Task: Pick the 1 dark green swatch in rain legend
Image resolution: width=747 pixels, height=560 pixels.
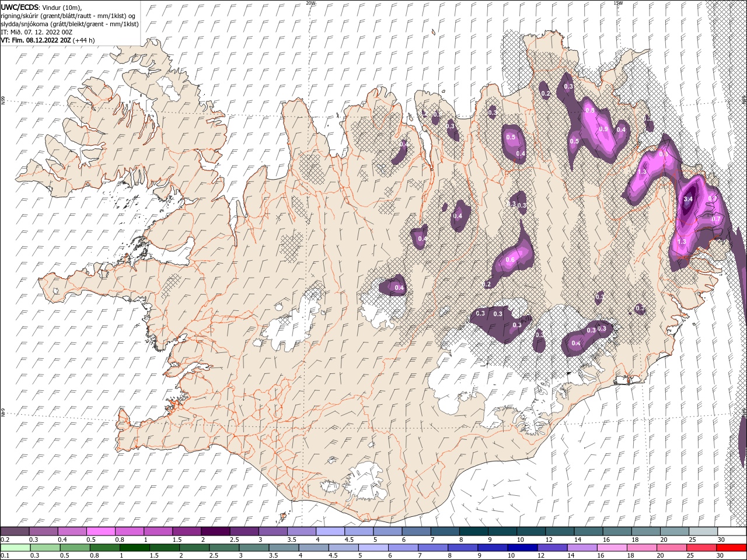Action: (135, 548)
